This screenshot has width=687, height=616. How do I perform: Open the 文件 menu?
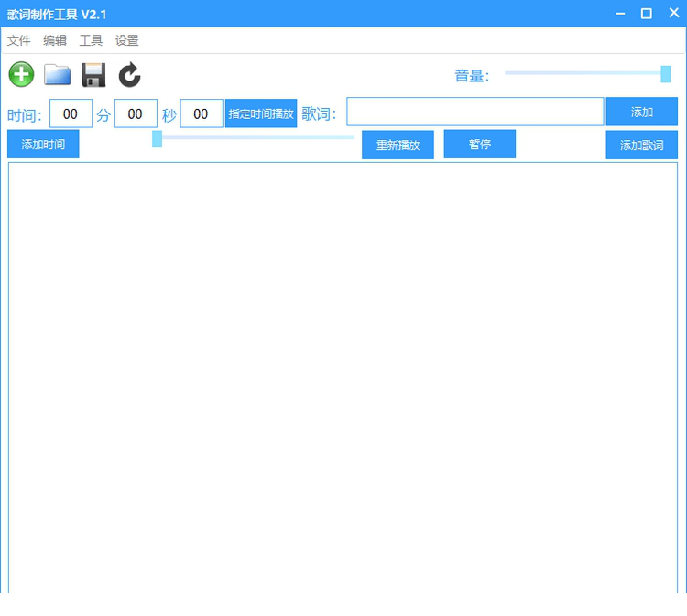point(19,40)
